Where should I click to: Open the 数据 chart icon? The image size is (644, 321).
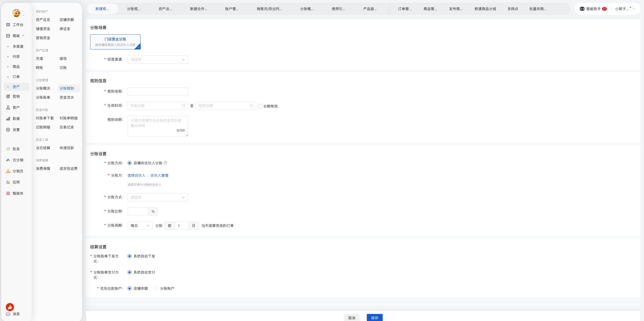pyautogui.click(x=8, y=119)
